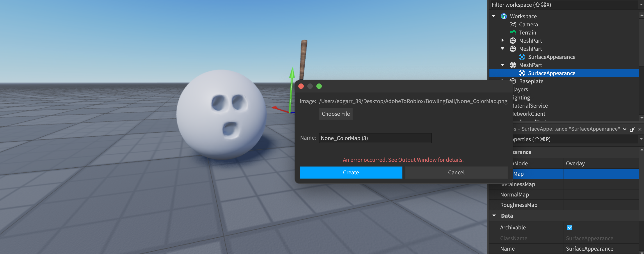Collapse the Workspace tree node

pos(493,16)
